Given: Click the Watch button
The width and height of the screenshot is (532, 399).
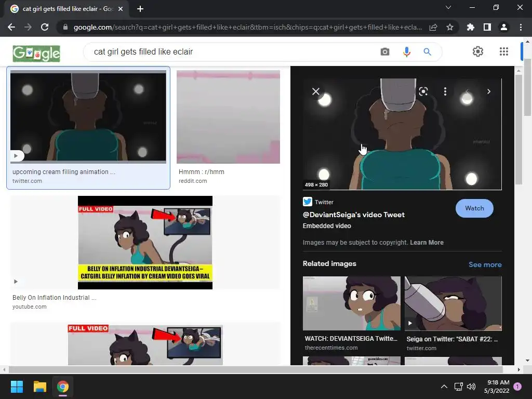Looking at the screenshot, I should coord(474,208).
